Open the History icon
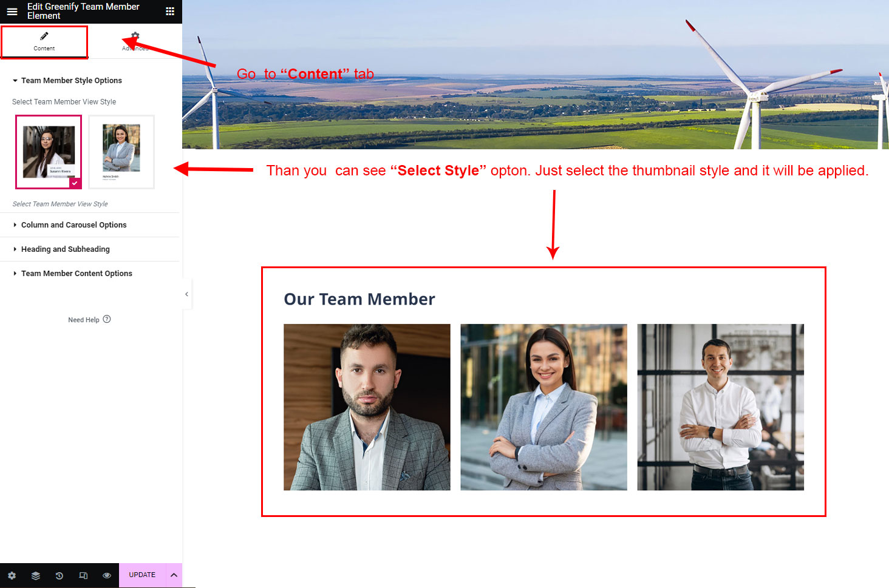889x588 pixels. (60, 575)
